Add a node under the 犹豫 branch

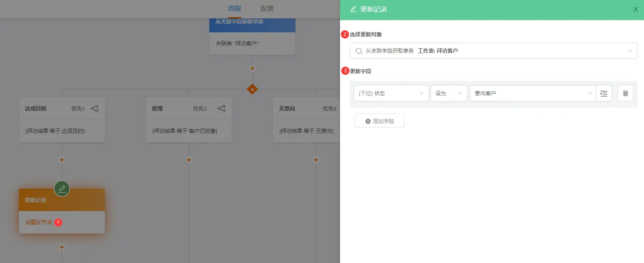[x=189, y=160]
